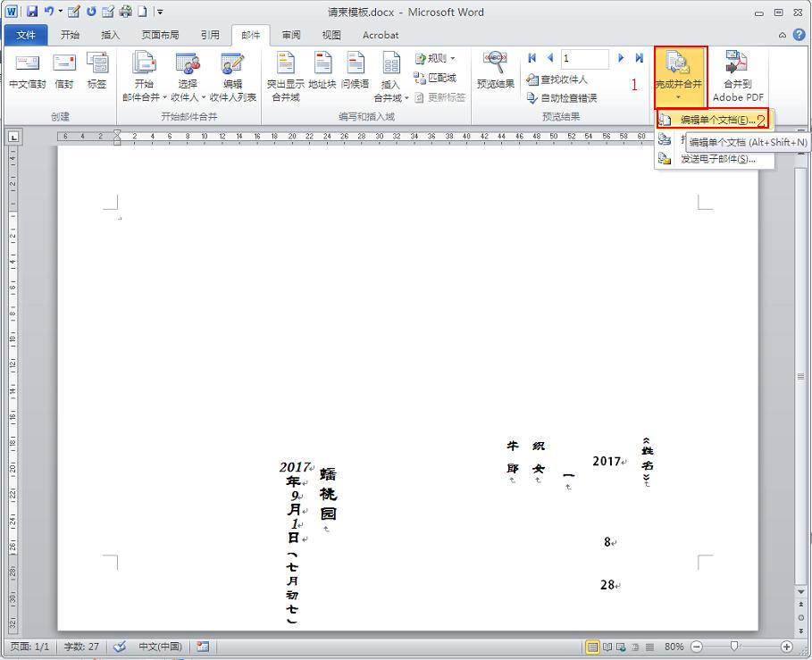Click the quick print icon in title bar
The height and width of the screenshot is (660, 812).
coord(125,12)
